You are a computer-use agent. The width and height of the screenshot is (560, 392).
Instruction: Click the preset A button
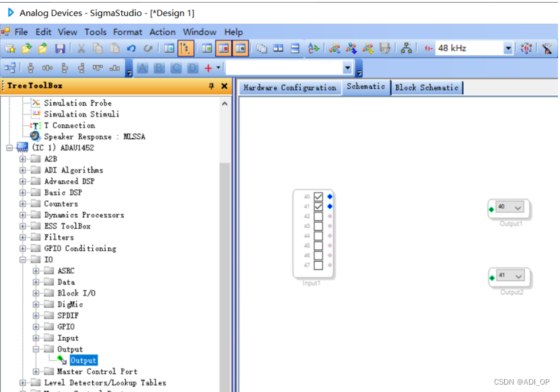(143, 68)
